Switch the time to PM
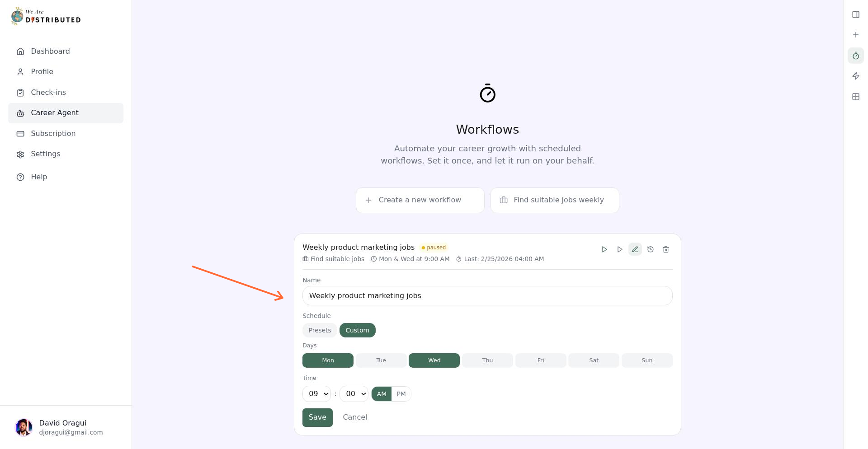 point(401,393)
